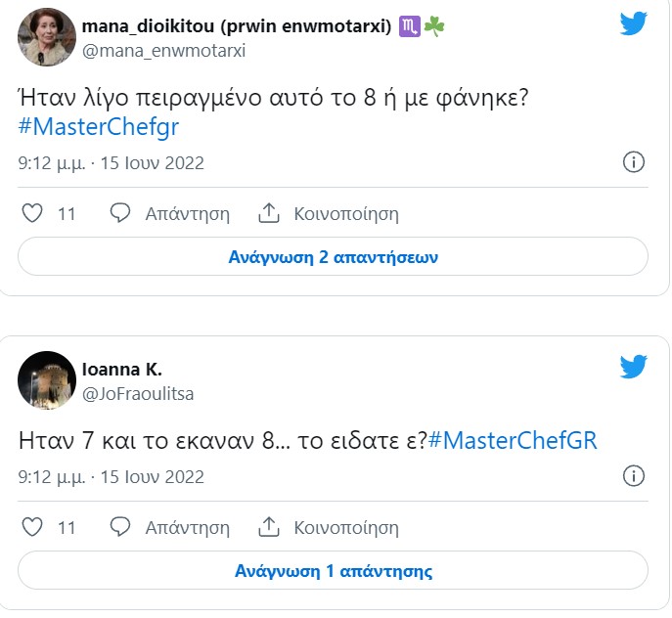Click Ioanna K. display name

tap(122, 370)
